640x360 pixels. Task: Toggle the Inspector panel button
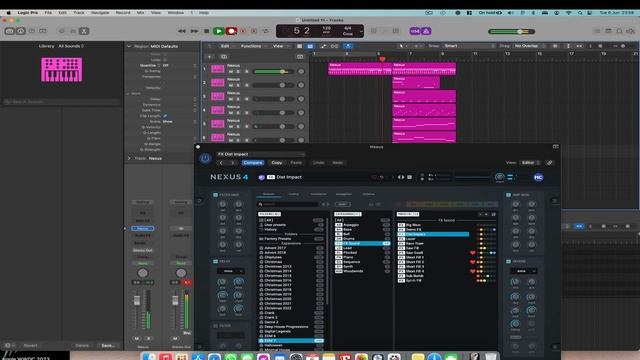[21, 31]
